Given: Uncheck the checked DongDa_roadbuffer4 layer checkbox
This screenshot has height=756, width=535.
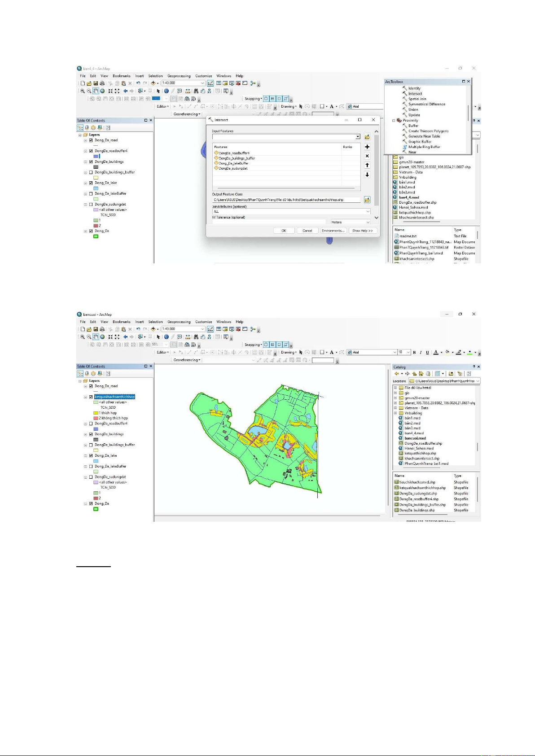Looking at the screenshot, I should point(91,151).
